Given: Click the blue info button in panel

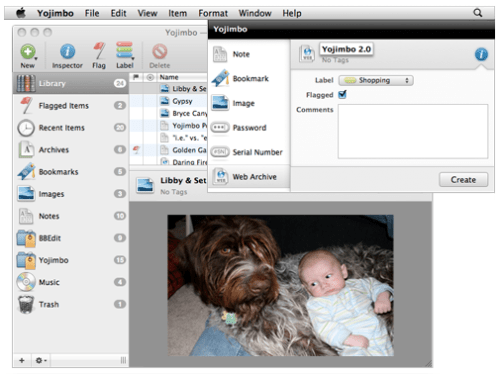Looking at the screenshot, I should click(481, 54).
